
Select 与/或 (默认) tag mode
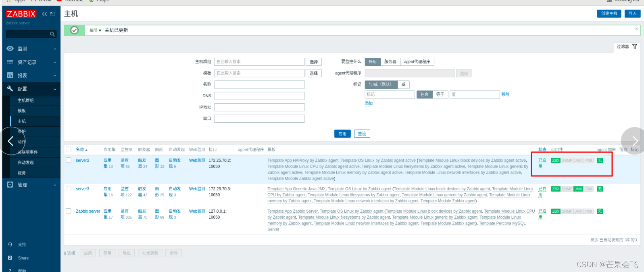(x=381, y=84)
